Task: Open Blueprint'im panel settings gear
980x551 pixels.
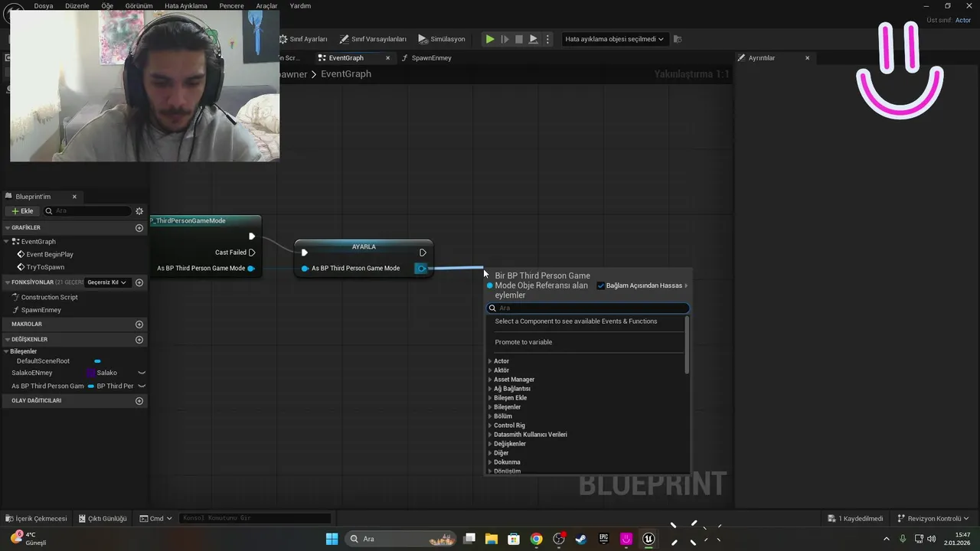Action: click(x=139, y=211)
